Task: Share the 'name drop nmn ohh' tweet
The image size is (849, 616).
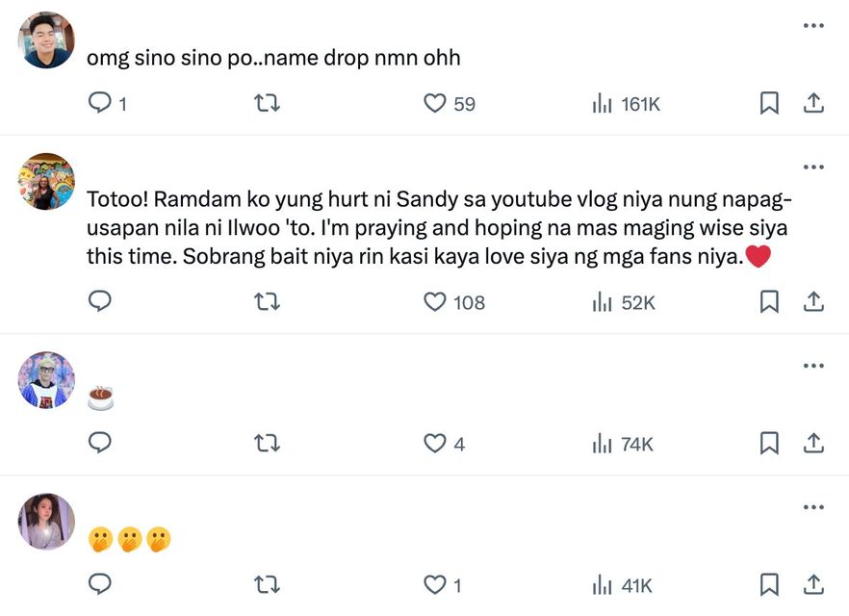Action: [x=813, y=103]
